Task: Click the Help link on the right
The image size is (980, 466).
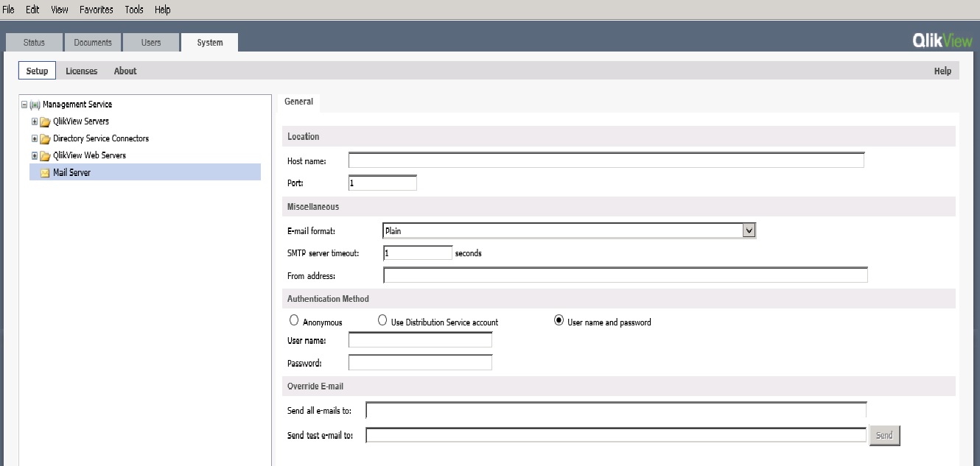Action: point(942,71)
